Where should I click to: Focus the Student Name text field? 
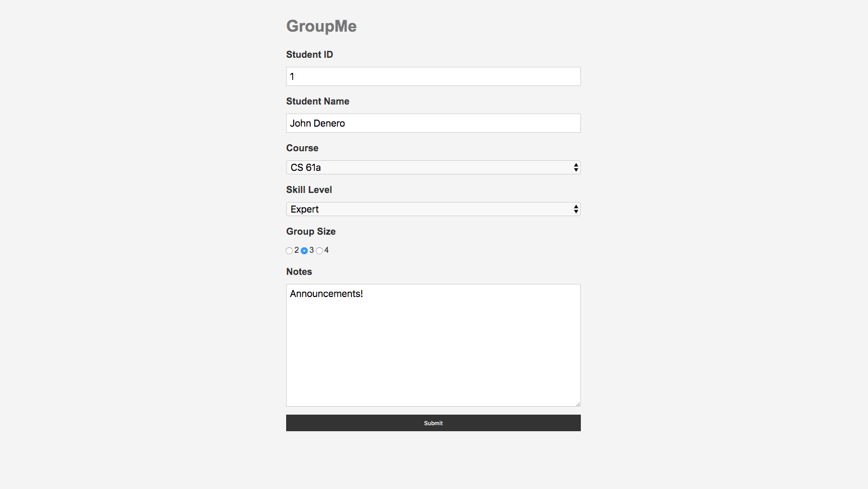pyautogui.click(x=433, y=123)
